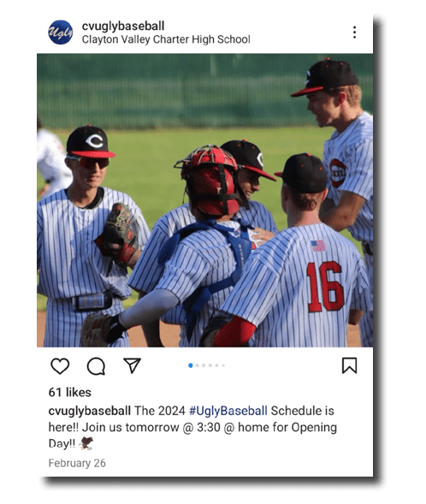Open the three-dot more options menu
Screen dimensions: 426x504
pos(354,33)
